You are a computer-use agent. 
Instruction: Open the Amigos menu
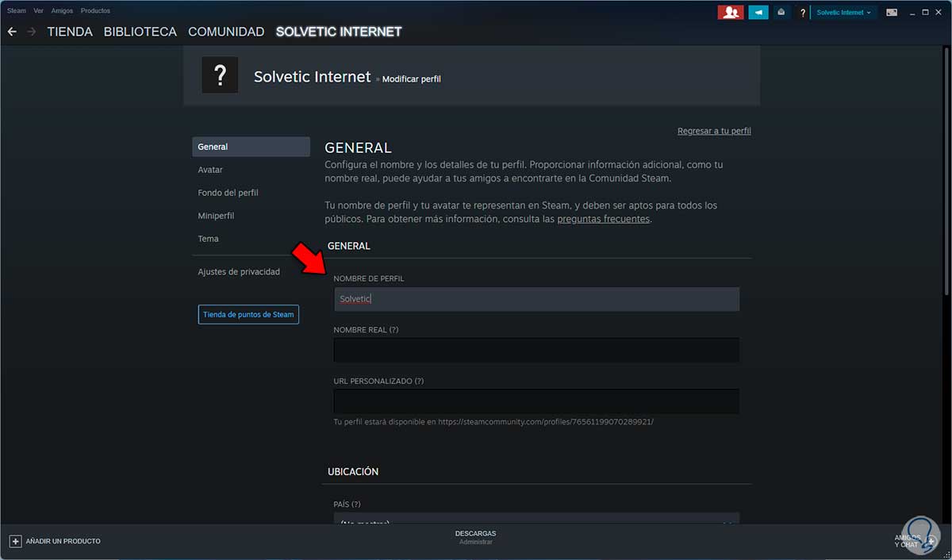(x=62, y=11)
